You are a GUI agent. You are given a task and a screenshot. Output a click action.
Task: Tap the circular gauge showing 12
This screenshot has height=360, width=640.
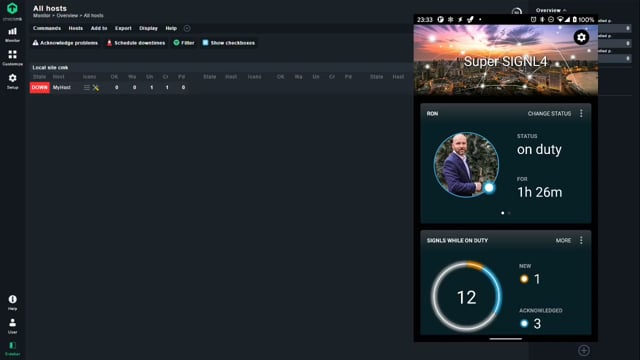point(466,297)
